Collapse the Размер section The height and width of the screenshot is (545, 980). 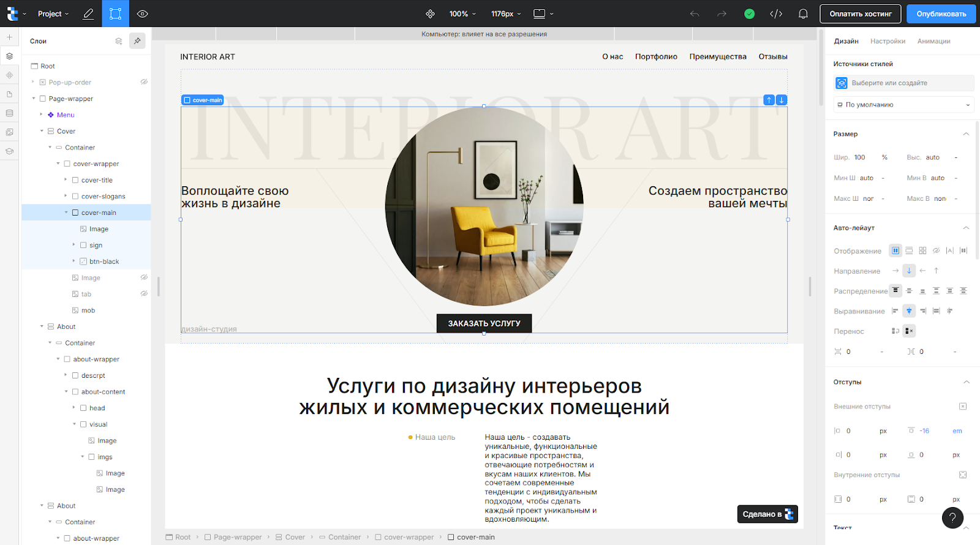point(966,134)
